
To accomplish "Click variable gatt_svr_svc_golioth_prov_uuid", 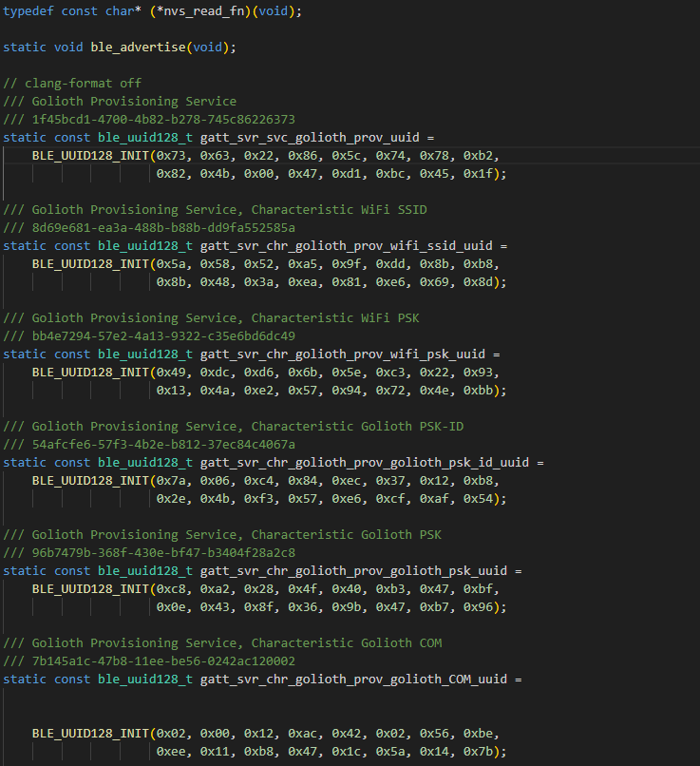I will (x=310, y=137).
